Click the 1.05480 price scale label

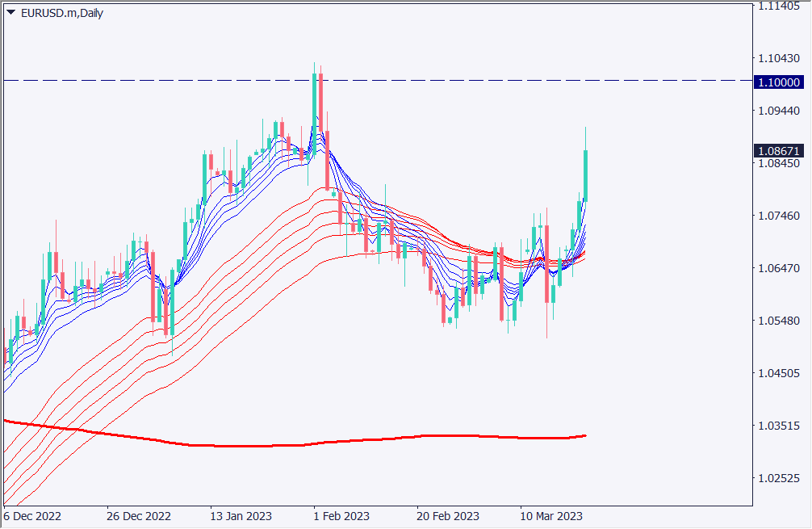779,321
